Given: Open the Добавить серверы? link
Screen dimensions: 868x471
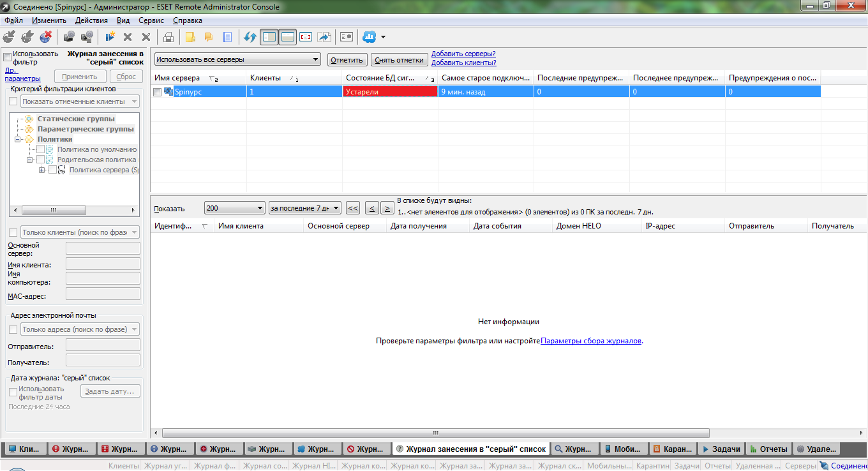Looking at the screenshot, I should 463,54.
